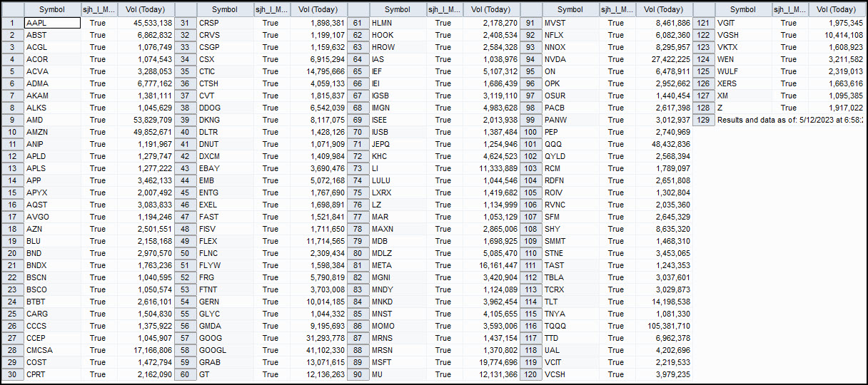Select the MDLZ symbol cell

(x=398, y=253)
